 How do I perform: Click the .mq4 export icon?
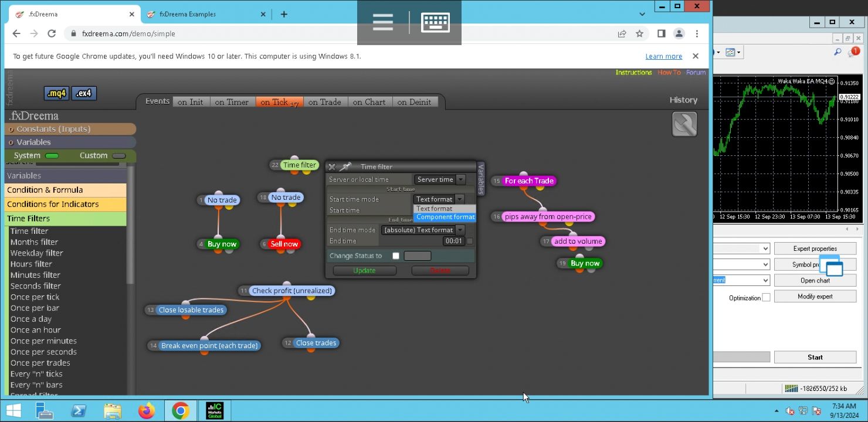(56, 93)
